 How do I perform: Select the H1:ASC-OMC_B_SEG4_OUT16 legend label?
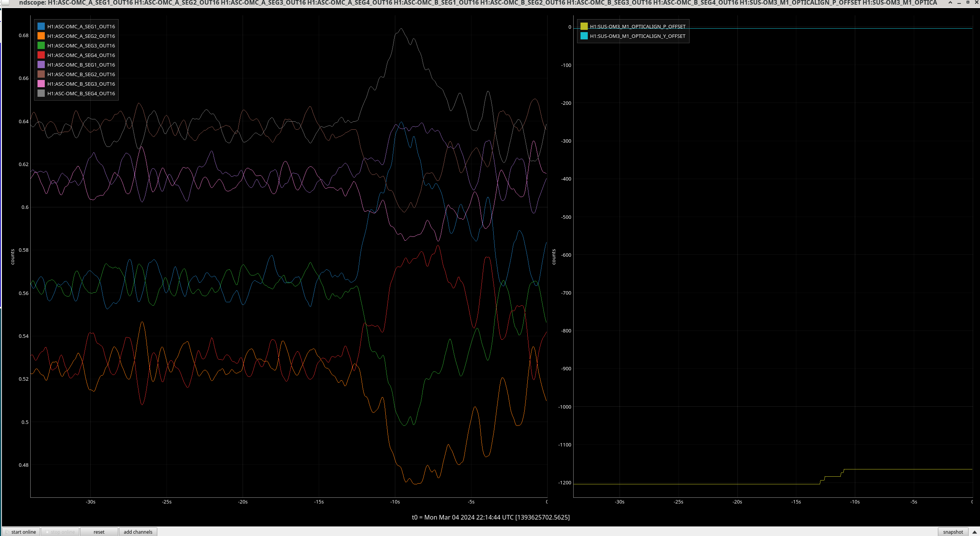pos(81,93)
